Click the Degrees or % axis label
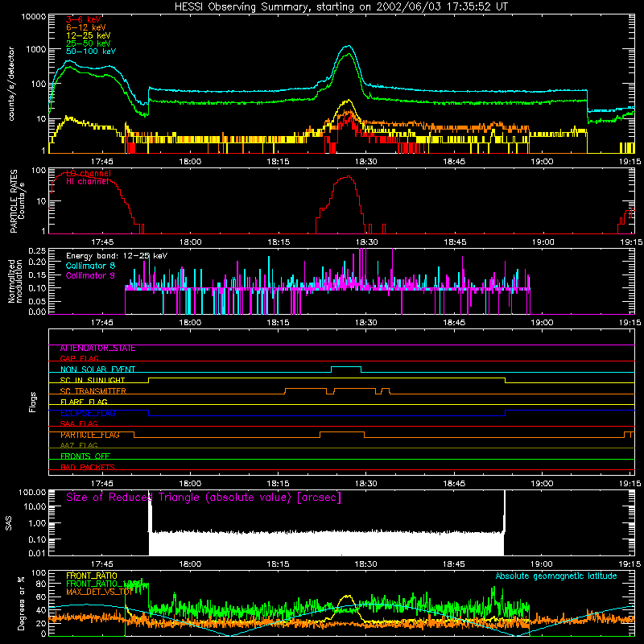Image resolution: width=644 pixels, height=644 pixels. (21, 604)
